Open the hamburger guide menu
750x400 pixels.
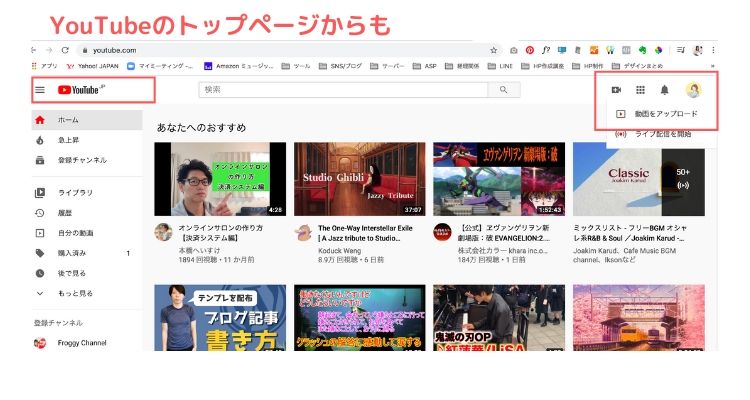pyautogui.click(x=40, y=90)
